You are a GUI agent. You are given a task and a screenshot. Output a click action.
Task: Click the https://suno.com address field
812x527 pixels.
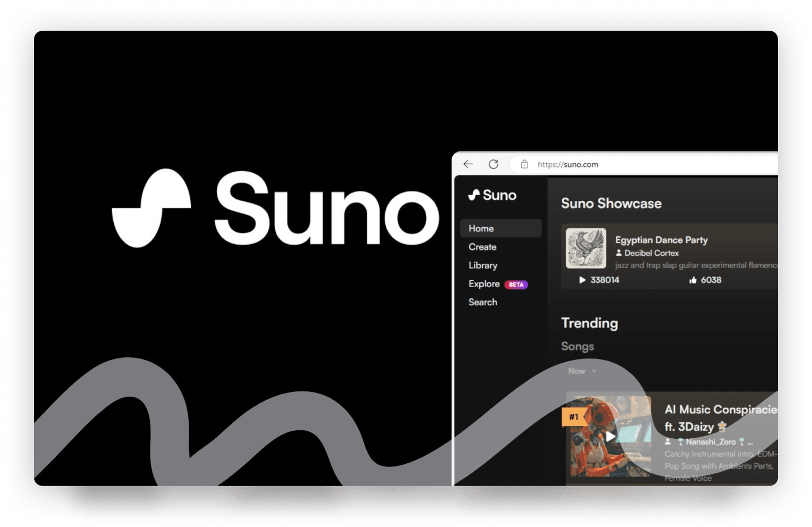[x=645, y=164]
